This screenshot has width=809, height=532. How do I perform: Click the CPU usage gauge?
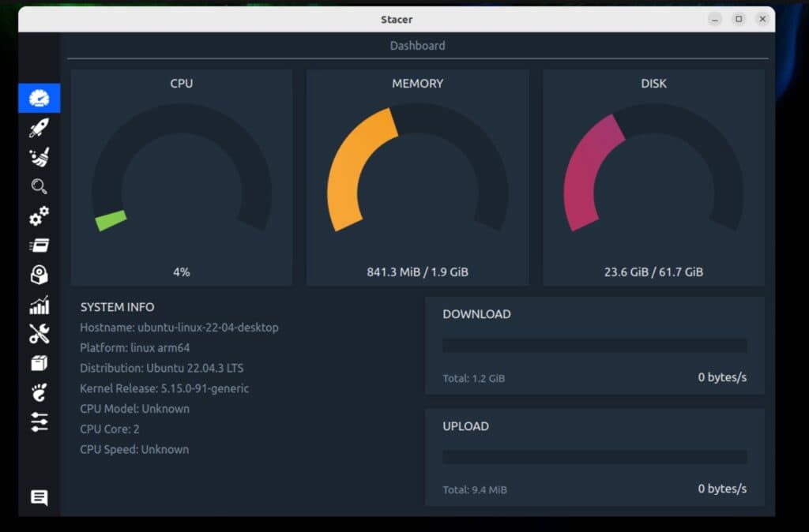click(182, 174)
